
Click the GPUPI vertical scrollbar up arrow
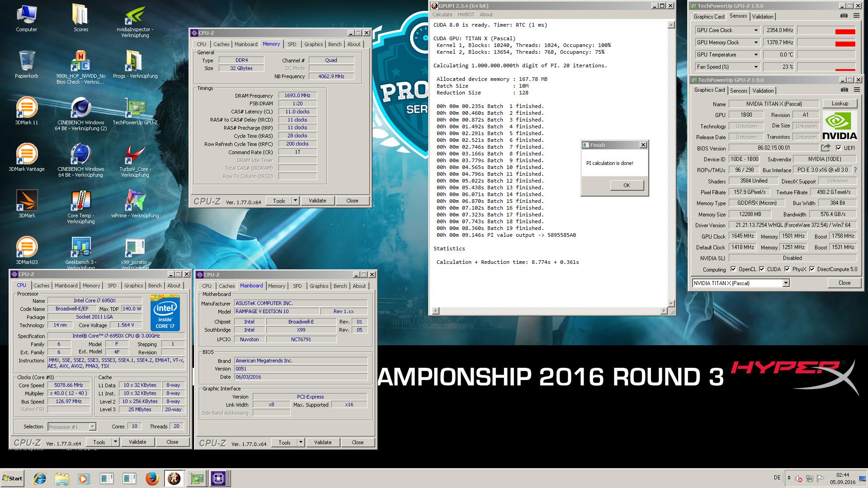(671, 25)
